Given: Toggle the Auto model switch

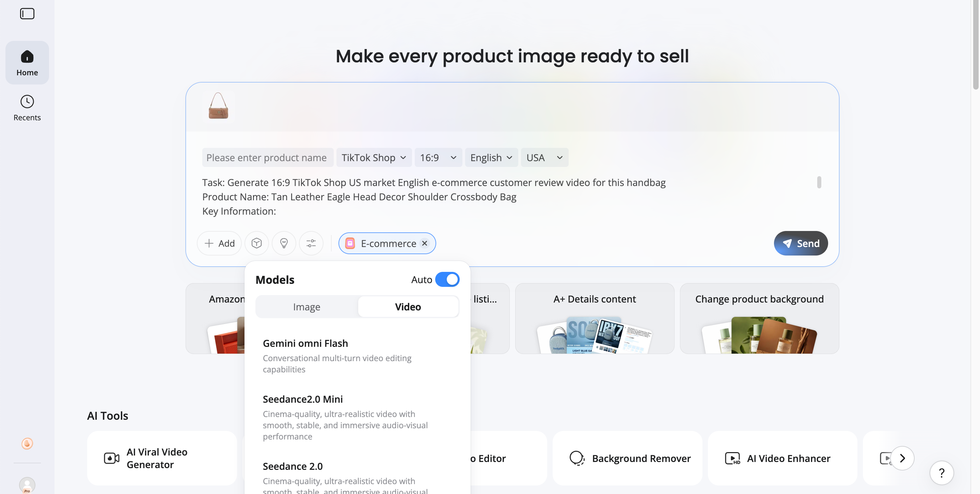Looking at the screenshot, I should pyautogui.click(x=447, y=280).
